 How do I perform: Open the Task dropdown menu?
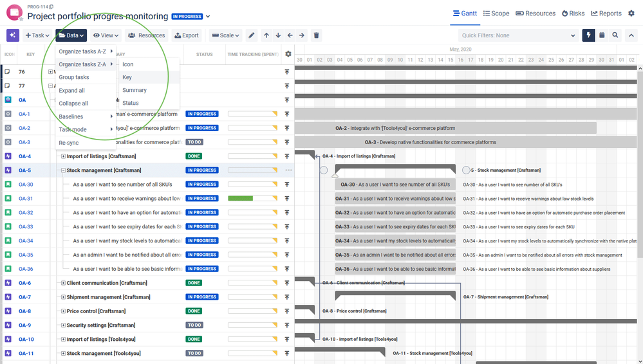coord(37,35)
